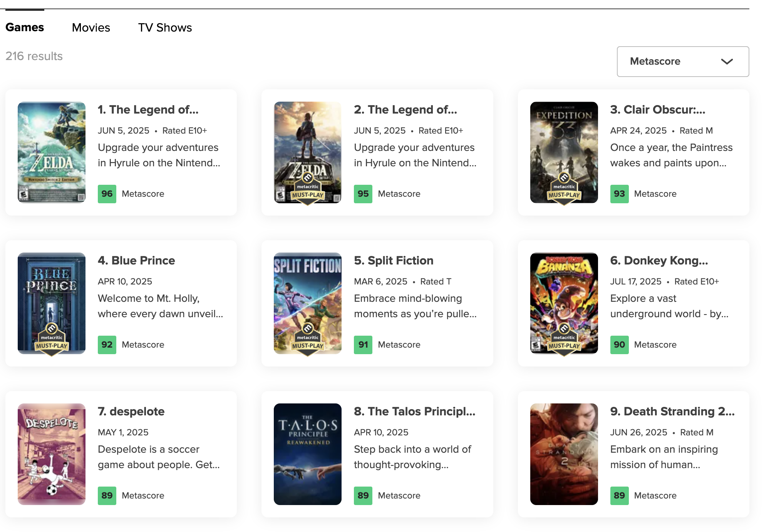Click the 'MAY 1, 2025' release date
Image resolution: width=764 pixels, height=532 pixels.
(x=123, y=432)
